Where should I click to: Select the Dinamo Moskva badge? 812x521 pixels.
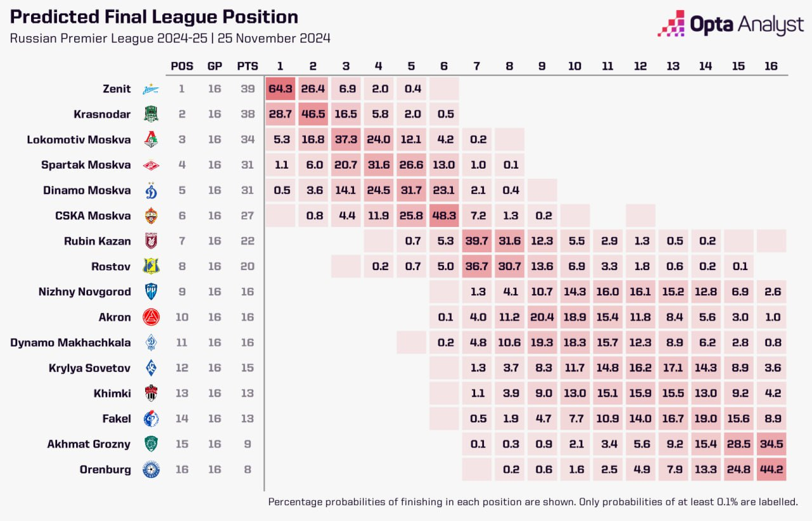151,190
